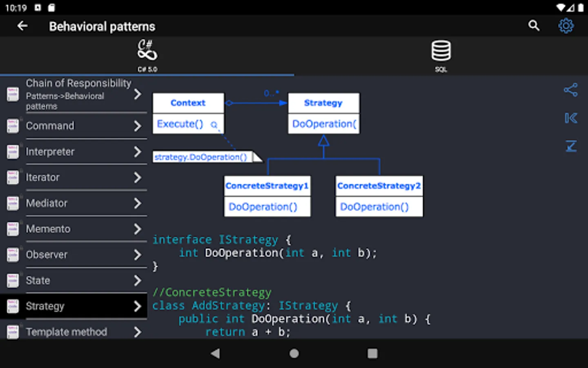Switch to the SQL tab
The width and height of the screenshot is (588, 368).
pyautogui.click(x=441, y=56)
